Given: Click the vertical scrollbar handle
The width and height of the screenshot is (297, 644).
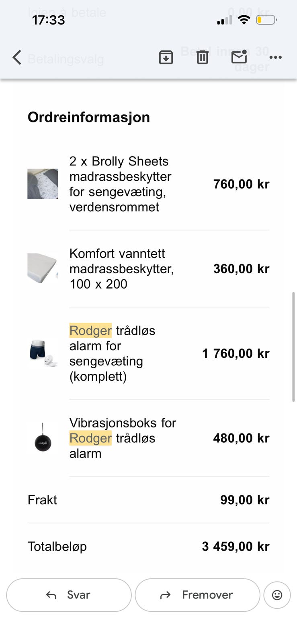Looking at the screenshot, I should pos(293,347).
